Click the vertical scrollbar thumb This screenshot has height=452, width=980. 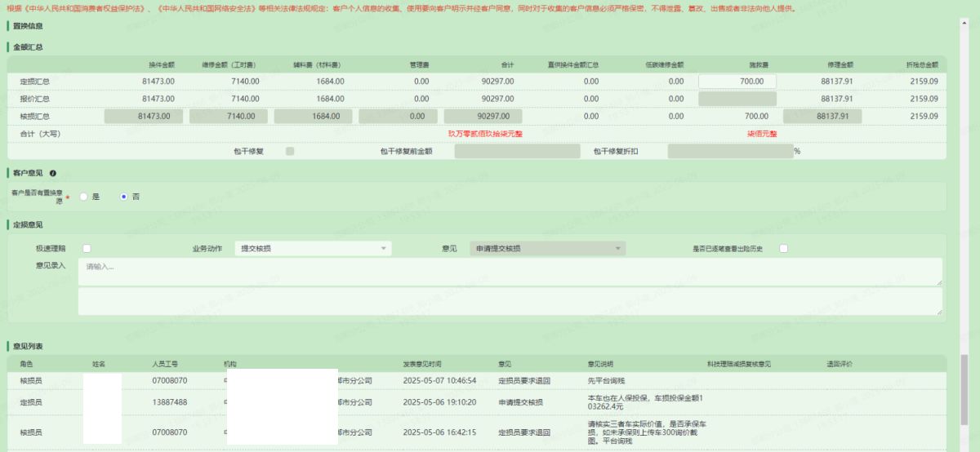click(965, 398)
